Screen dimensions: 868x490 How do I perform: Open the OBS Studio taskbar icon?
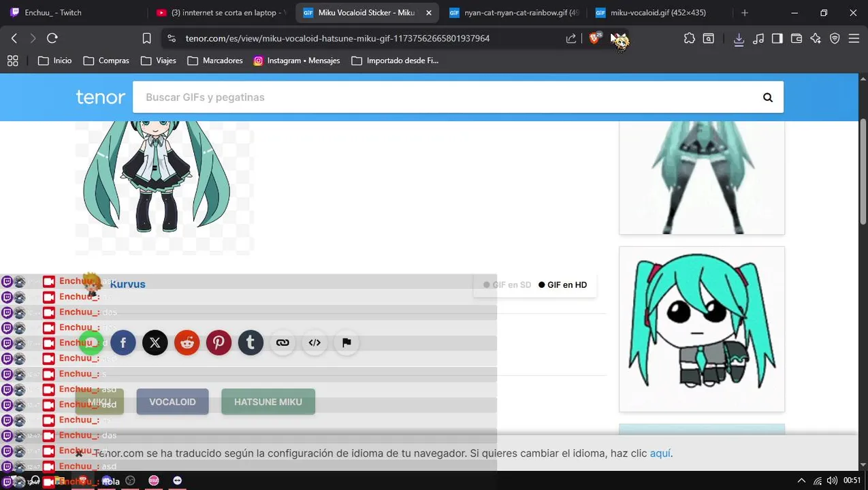click(130, 480)
